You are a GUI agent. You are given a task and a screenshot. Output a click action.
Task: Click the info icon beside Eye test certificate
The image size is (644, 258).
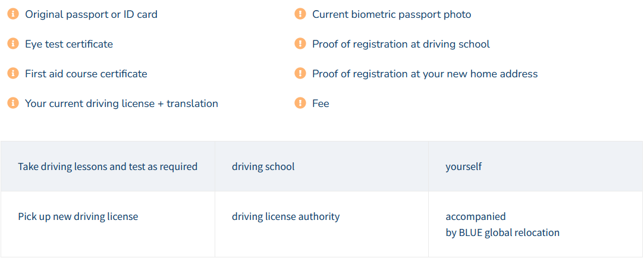coord(13,43)
